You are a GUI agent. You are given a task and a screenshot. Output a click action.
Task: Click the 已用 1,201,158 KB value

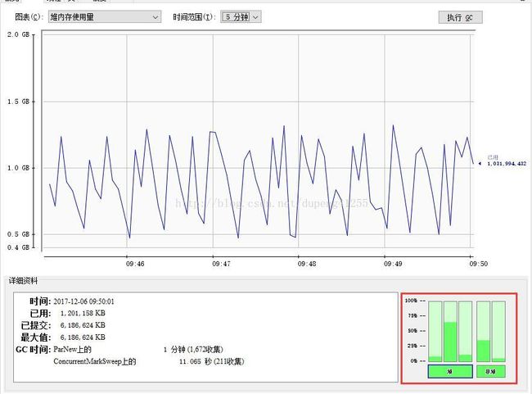pos(83,313)
